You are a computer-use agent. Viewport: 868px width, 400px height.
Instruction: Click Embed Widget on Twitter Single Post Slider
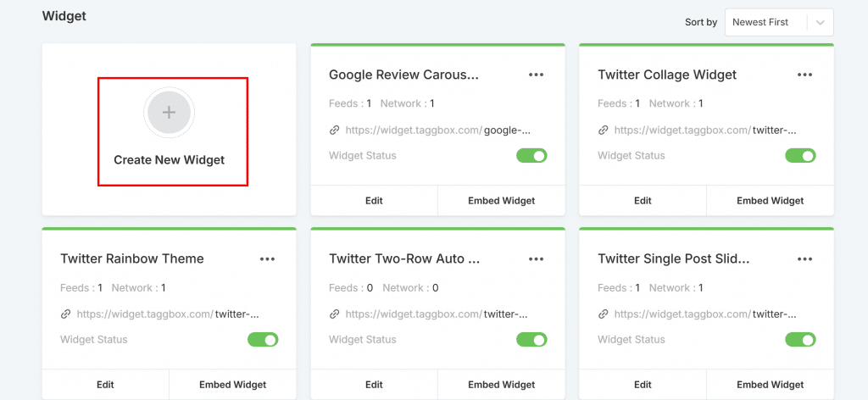pyautogui.click(x=770, y=385)
